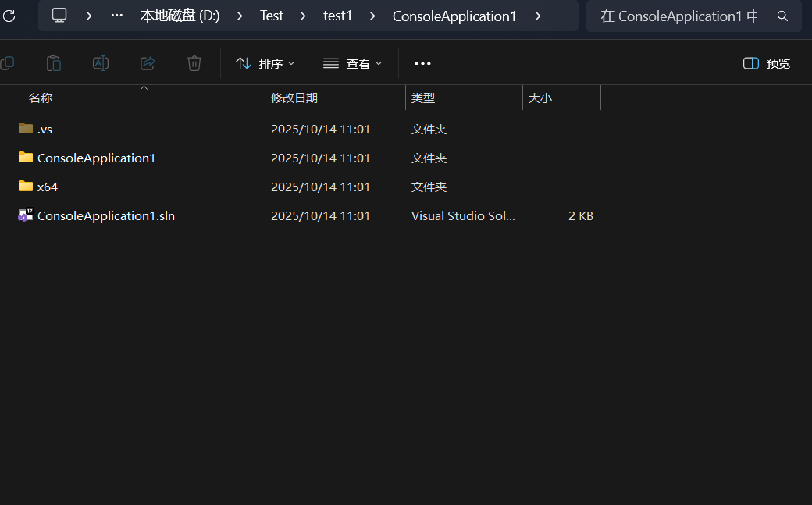Click the search magnifier icon in the search box
The width and height of the screenshot is (812, 505).
782,16
